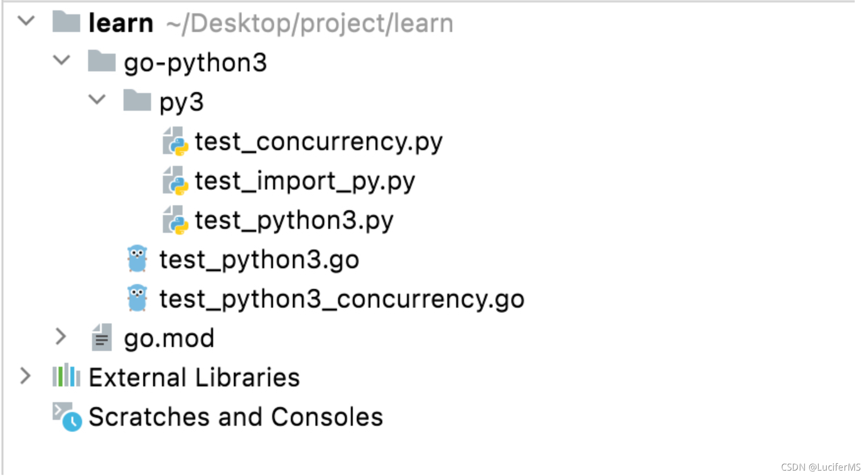Expand the External Libraries node
The height and width of the screenshot is (476, 868).
(x=26, y=376)
